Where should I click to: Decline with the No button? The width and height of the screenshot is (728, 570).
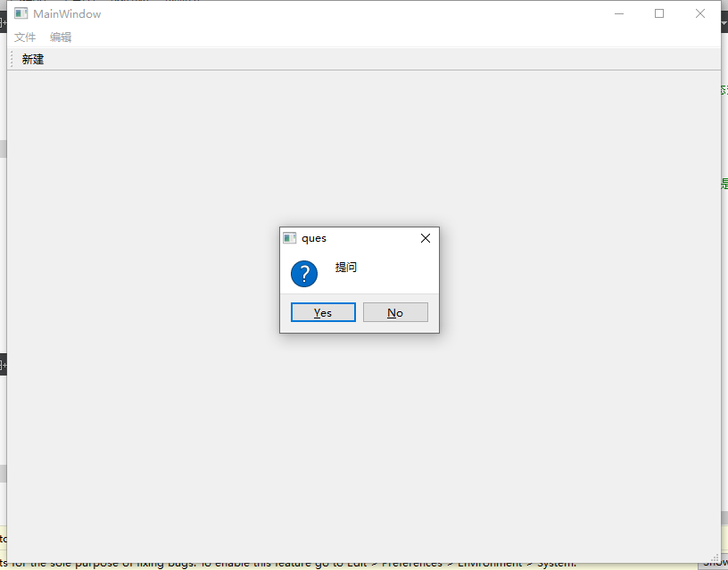pos(395,312)
